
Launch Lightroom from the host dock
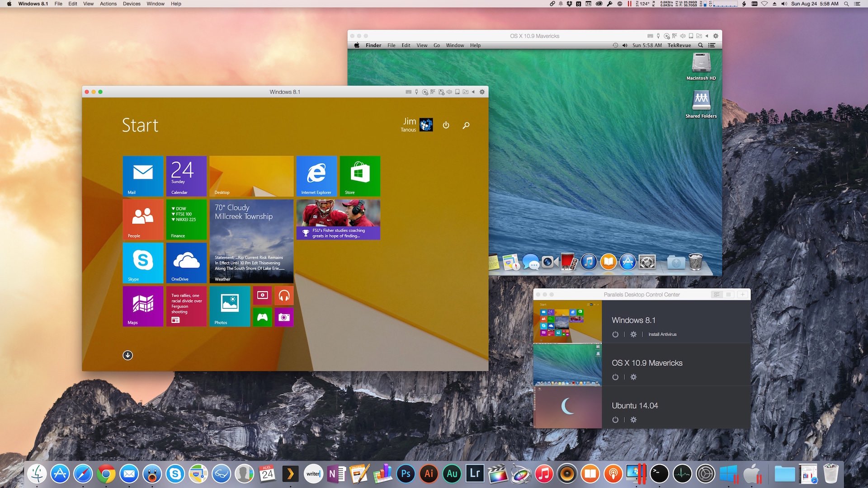(475, 474)
